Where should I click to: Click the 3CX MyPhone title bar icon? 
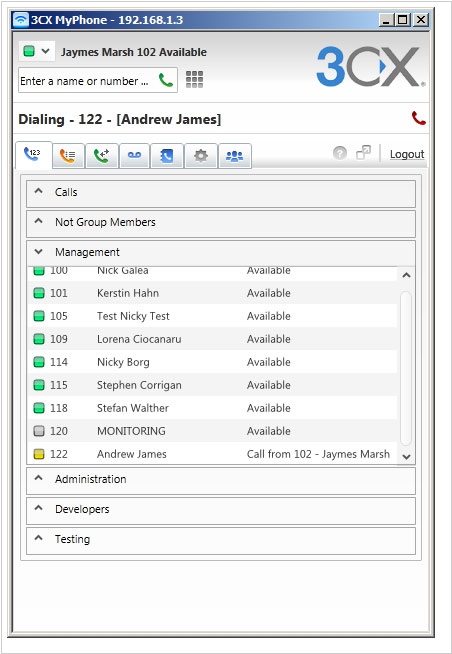[x=20, y=20]
